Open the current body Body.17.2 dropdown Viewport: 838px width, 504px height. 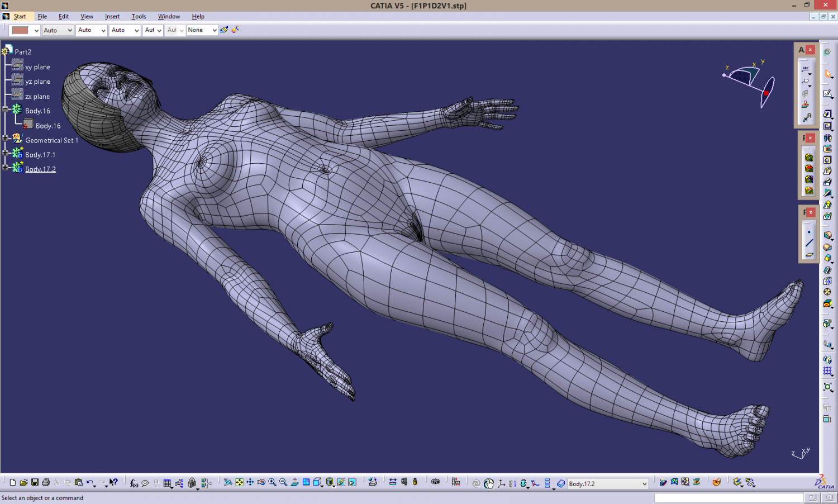(644, 484)
